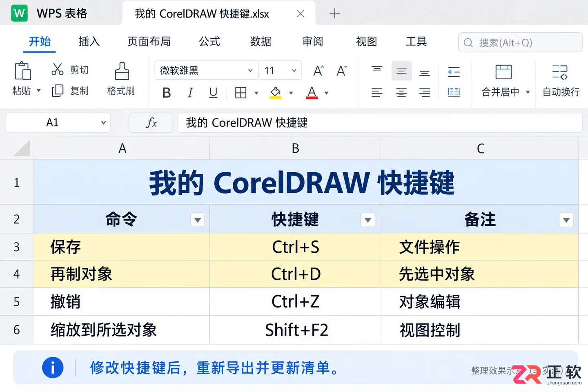Select the Format Painter brush icon

tap(122, 71)
